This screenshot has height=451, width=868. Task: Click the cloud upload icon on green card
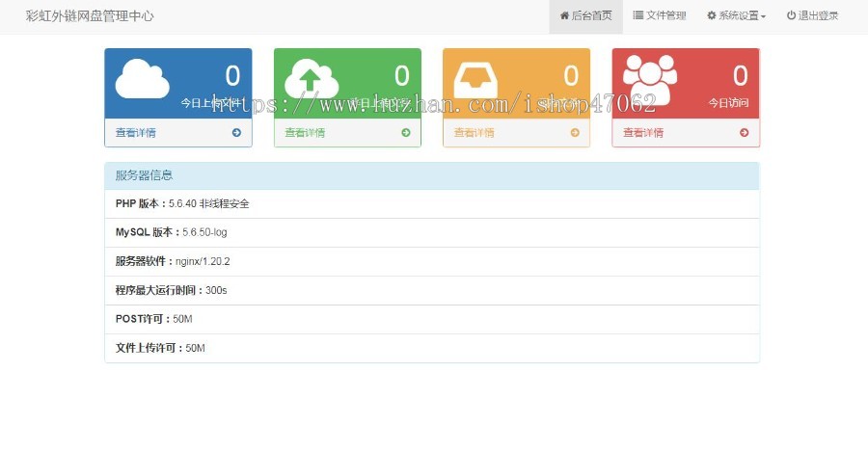click(x=312, y=79)
